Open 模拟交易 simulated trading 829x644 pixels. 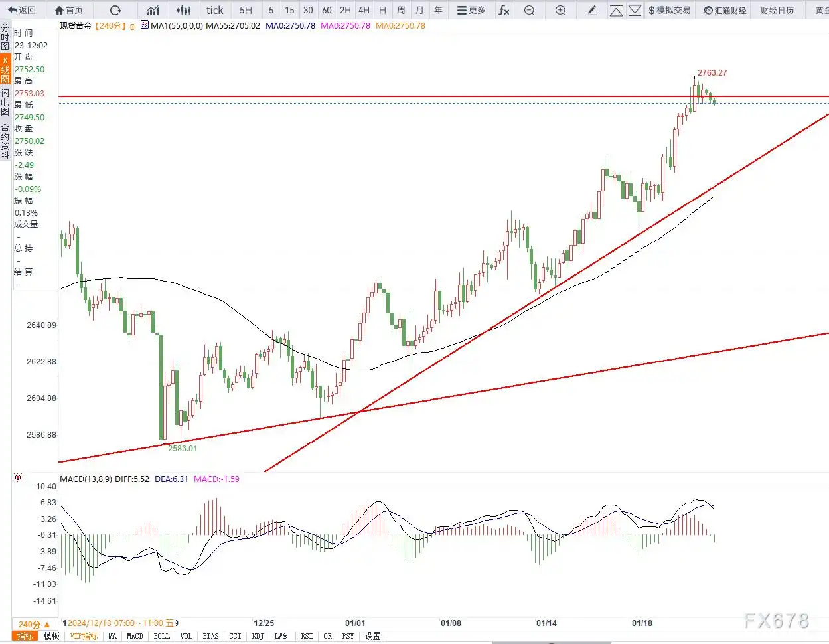pos(670,10)
